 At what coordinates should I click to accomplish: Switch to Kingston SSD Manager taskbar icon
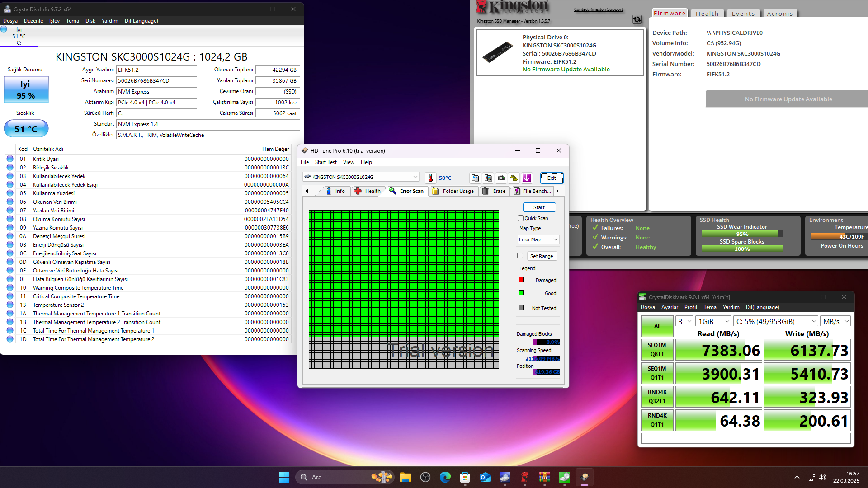click(524, 477)
